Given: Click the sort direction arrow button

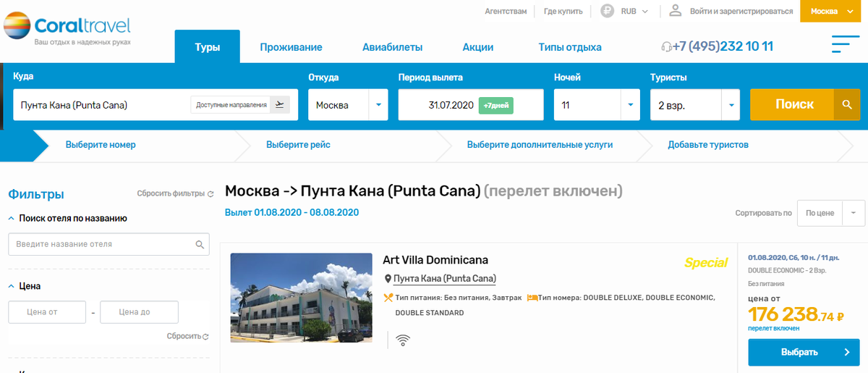Looking at the screenshot, I should (x=854, y=213).
